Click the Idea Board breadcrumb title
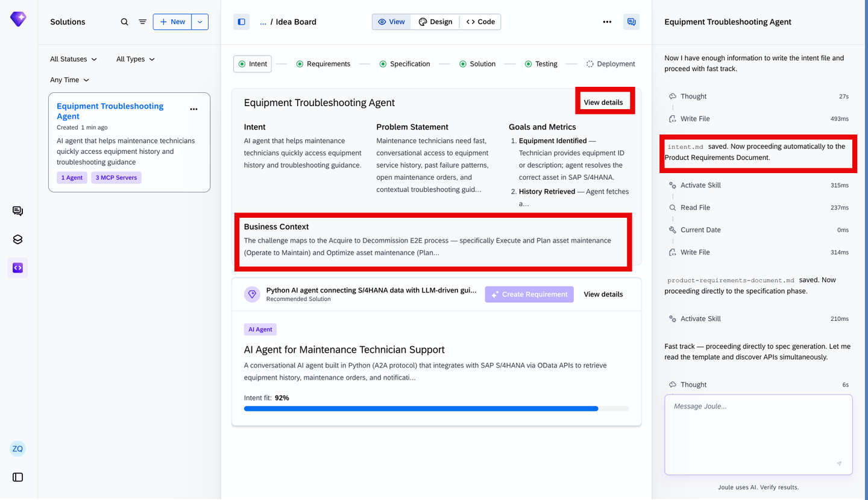 pyautogui.click(x=296, y=22)
